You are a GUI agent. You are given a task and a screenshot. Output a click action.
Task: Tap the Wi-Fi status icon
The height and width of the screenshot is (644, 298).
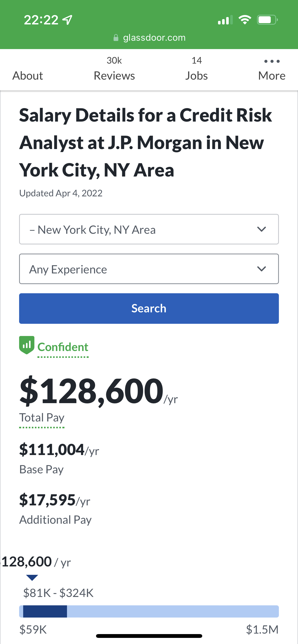pos(245,20)
